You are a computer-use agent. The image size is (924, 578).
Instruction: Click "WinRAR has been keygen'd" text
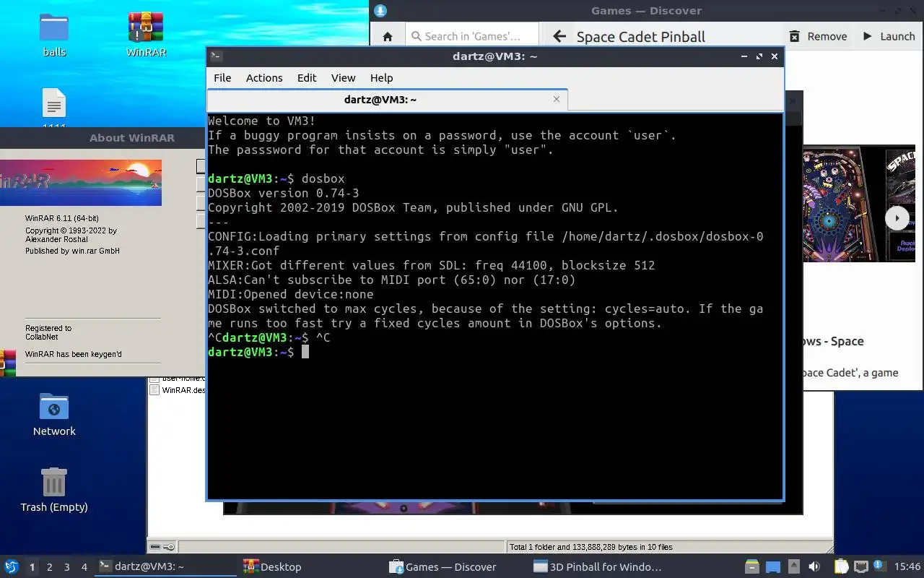74,354
